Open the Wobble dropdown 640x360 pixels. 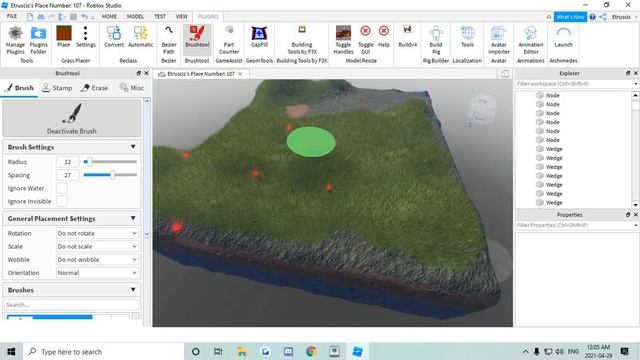tap(97, 259)
